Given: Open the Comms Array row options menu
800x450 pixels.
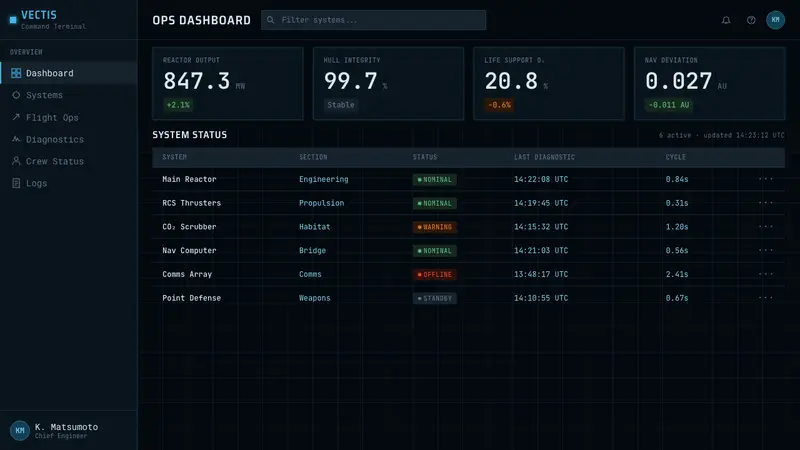Looking at the screenshot, I should click(x=765, y=273).
